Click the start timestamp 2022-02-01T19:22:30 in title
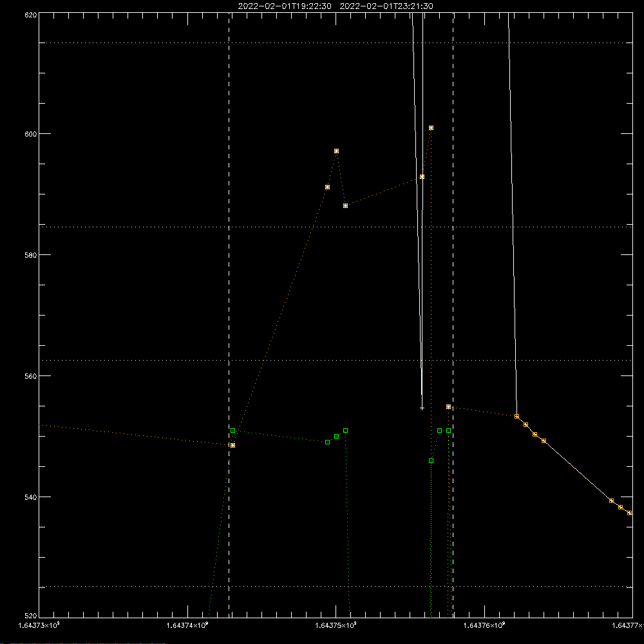Viewport: 644px width, 644px height. [x=285, y=6]
